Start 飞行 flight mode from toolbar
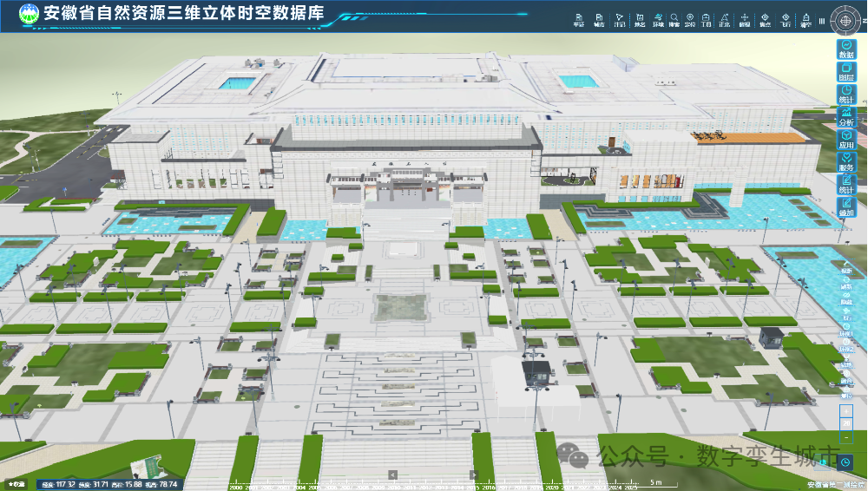868x491 pixels. (x=786, y=19)
